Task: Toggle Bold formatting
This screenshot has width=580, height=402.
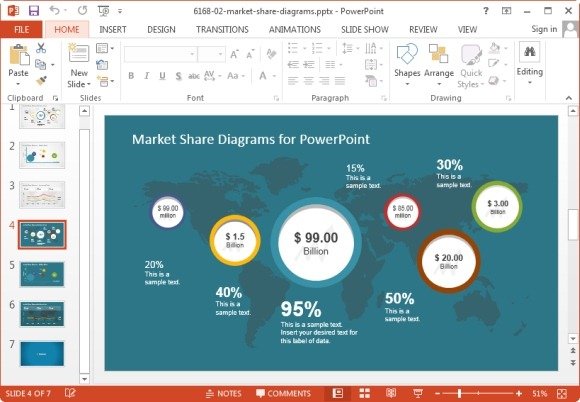Action: click(x=131, y=76)
